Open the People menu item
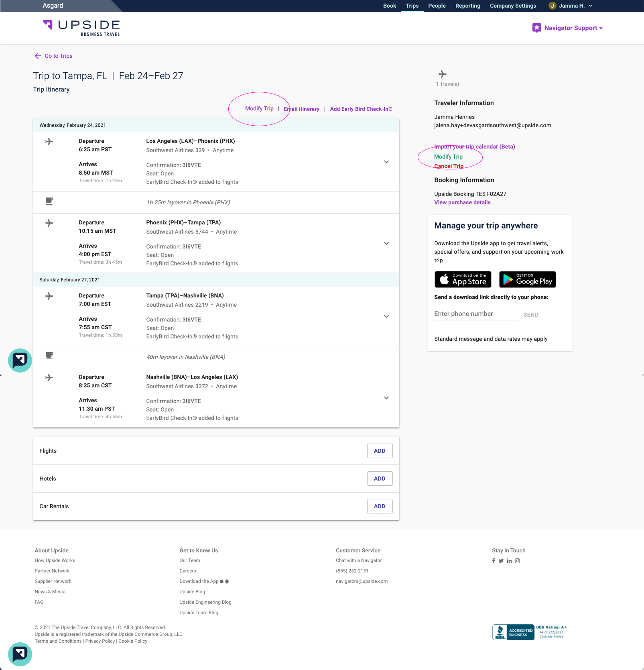The image size is (644, 670). 437,6
